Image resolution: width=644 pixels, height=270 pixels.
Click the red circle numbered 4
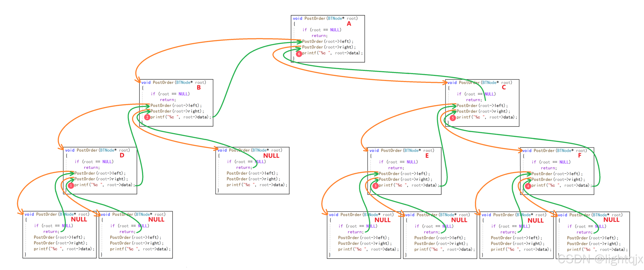[x=528, y=186]
